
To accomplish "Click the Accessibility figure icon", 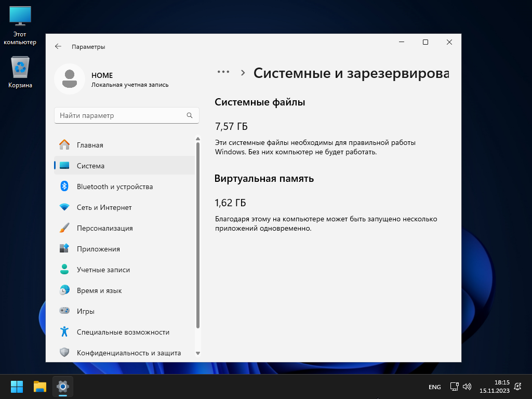I will pos(64,332).
